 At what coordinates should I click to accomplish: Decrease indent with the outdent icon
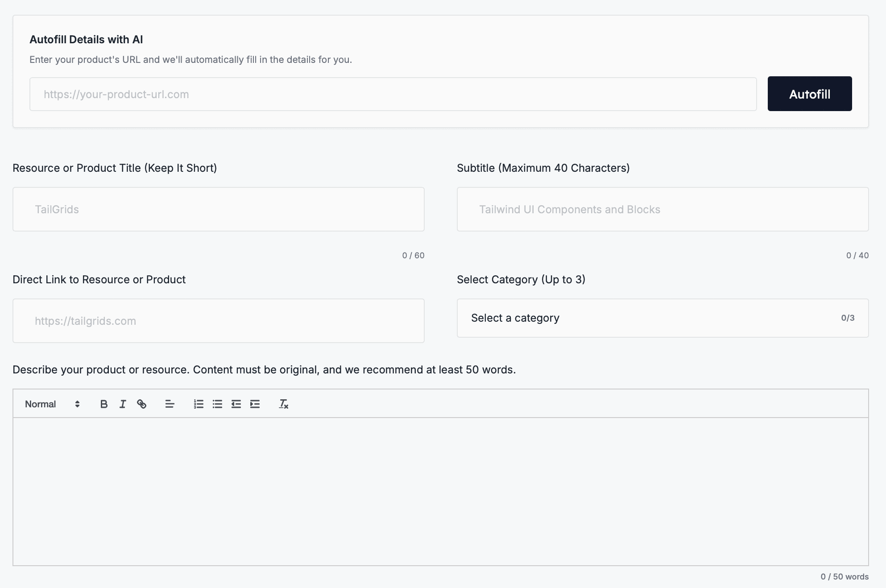pyautogui.click(x=236, y=404)
